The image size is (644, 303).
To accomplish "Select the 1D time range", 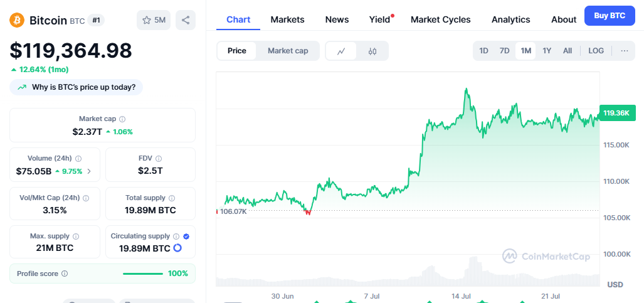I will [484, 51].
